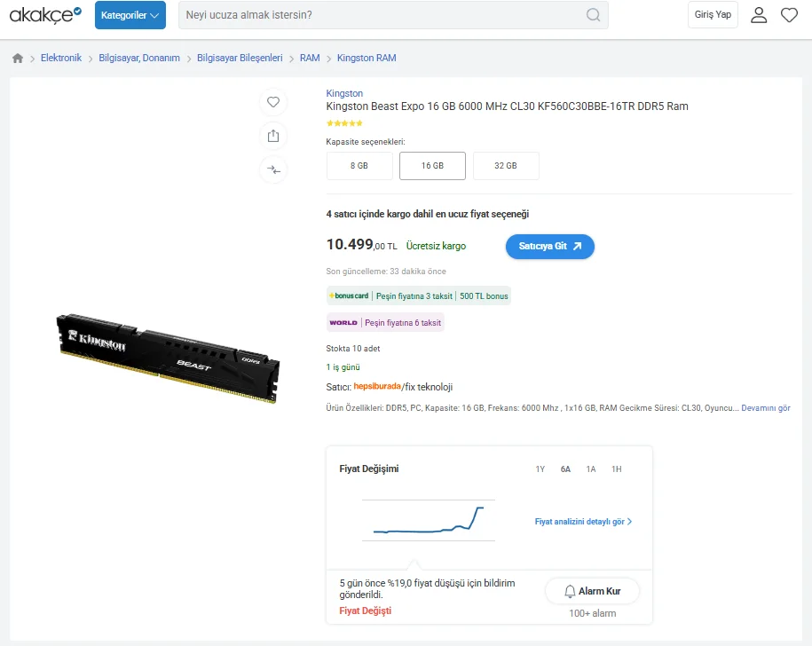Open the user account icon
812x646 pixels.
(759, 15)
